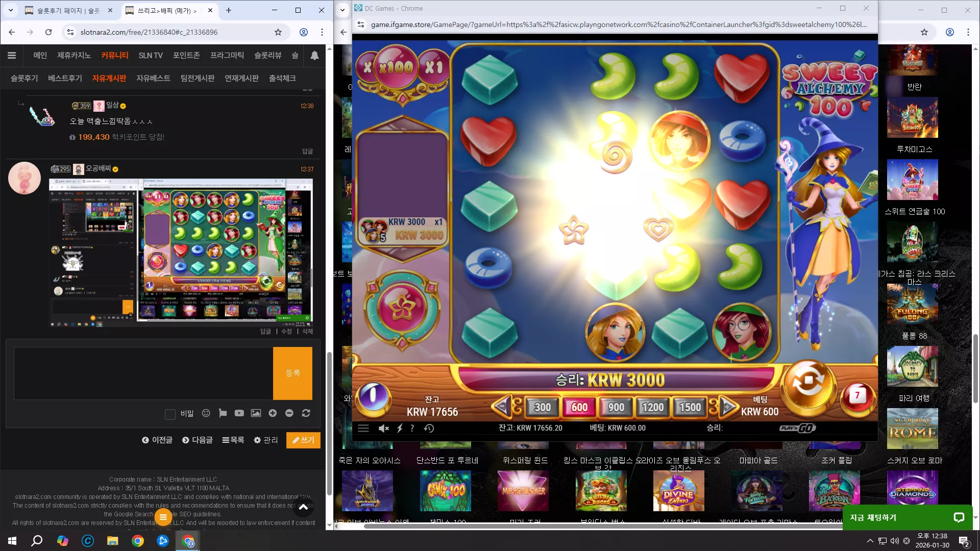Viewport: 980px width, 551px height.
Task: Submit the comment with 등록 button
Action: tap(292, 373)
